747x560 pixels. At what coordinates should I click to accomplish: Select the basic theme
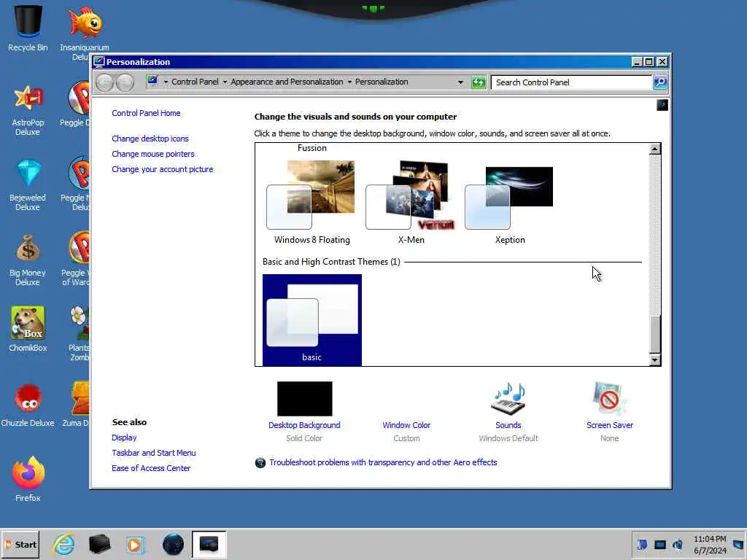point(312,320)
